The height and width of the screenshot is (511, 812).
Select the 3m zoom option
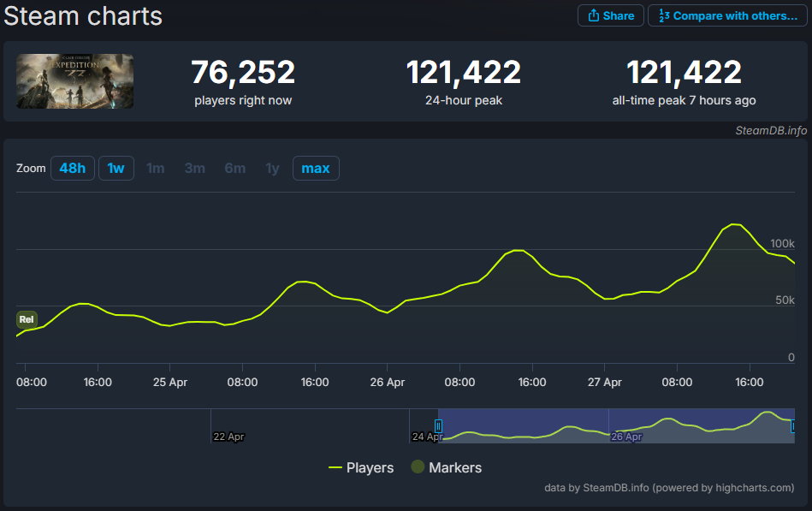click(x=195, y=169)
